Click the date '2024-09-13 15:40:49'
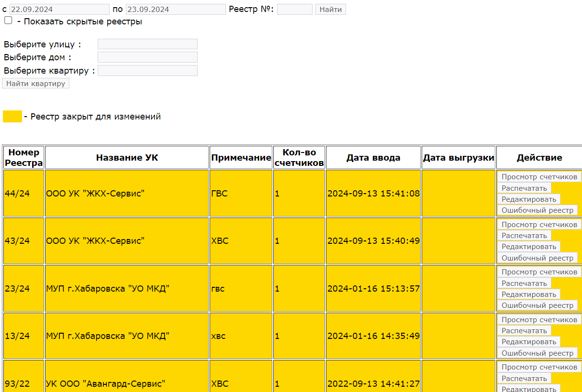The image size is (582, 392). 373,240
